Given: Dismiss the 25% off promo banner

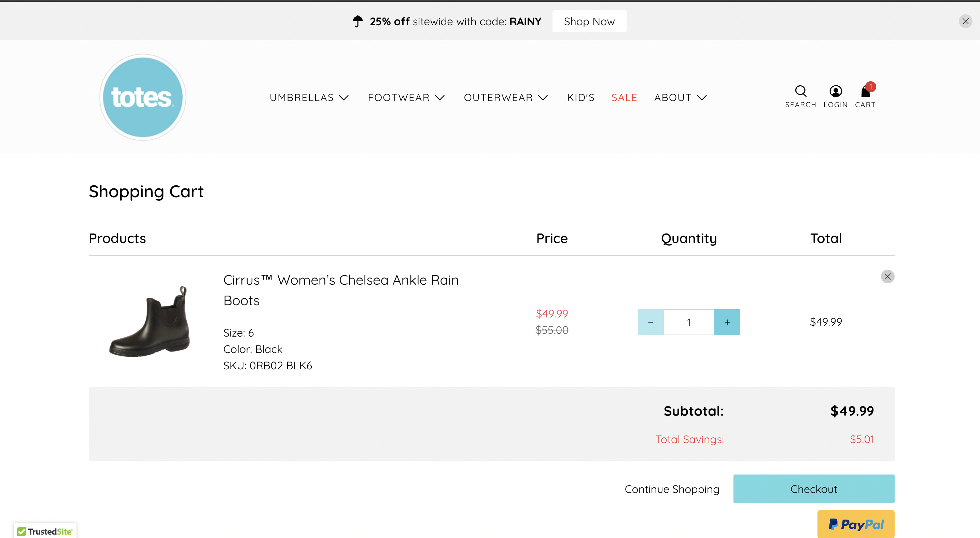Looking at the screenshot, I should pyautogui.click(x=966, y=21).
